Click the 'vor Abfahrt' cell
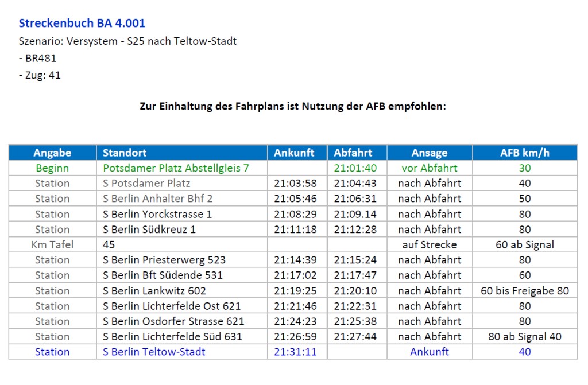Viewport: 588px width, 385px height. 430,168
